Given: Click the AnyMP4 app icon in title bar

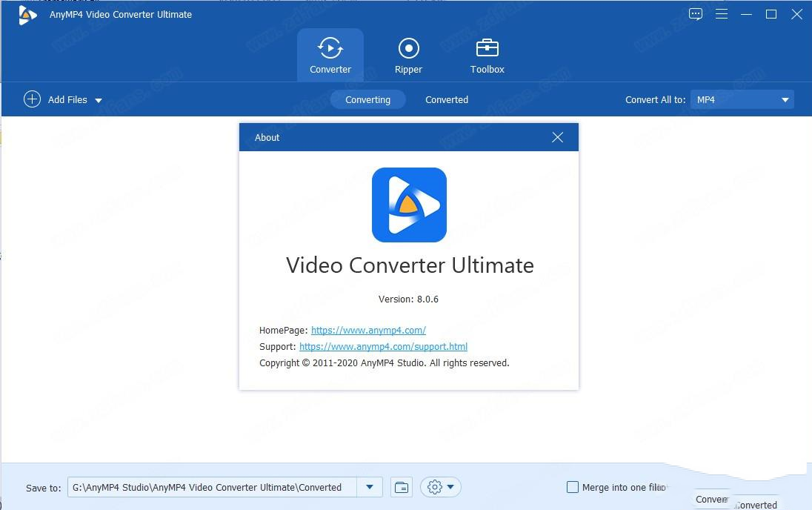Looking at the screenshot, I should pyautogui.click(x=27, y=14).
